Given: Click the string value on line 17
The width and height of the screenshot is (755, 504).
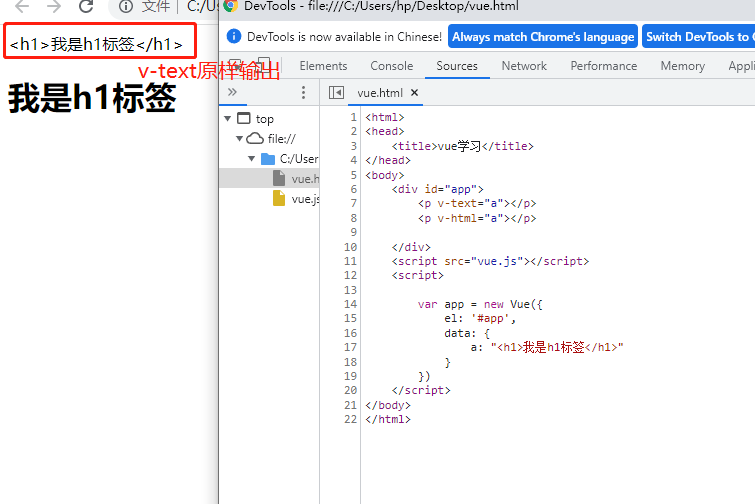Looking at the screenshot, I should pyautogui.click(x=557, y=347).
